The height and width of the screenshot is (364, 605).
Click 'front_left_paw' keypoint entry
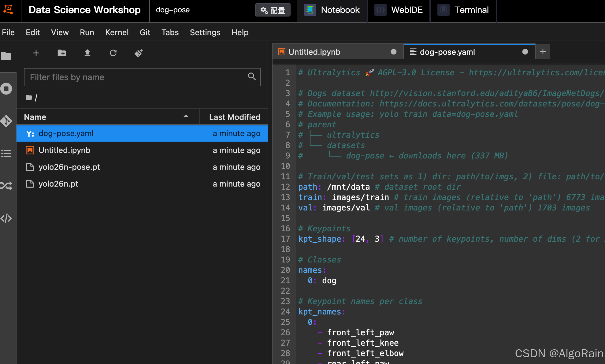point(361,332)
